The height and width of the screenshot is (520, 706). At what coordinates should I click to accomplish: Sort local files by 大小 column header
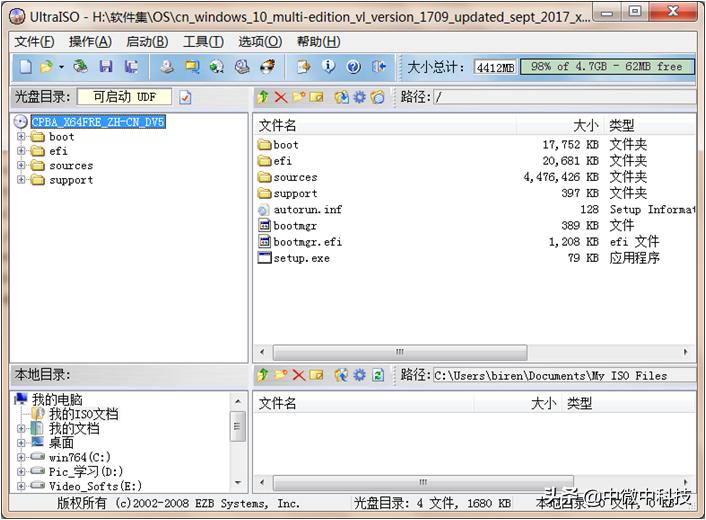tap(517, 403)
